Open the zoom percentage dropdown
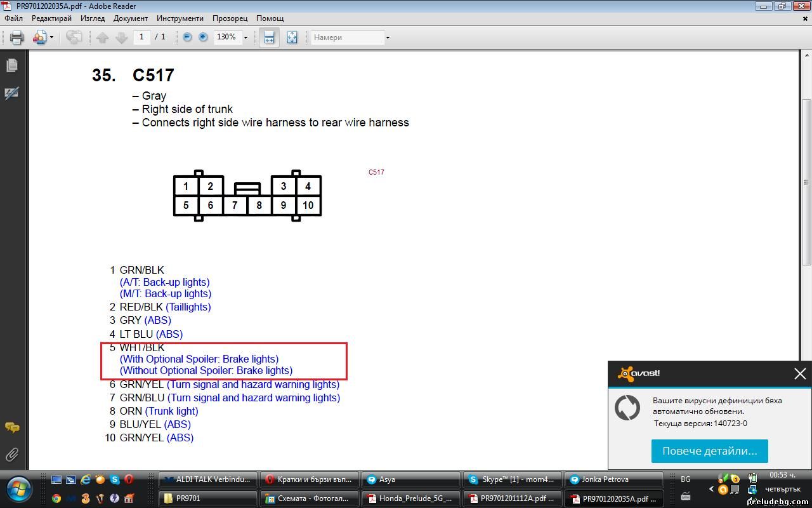Screen dimensions: 812x508 pos(246,37)
